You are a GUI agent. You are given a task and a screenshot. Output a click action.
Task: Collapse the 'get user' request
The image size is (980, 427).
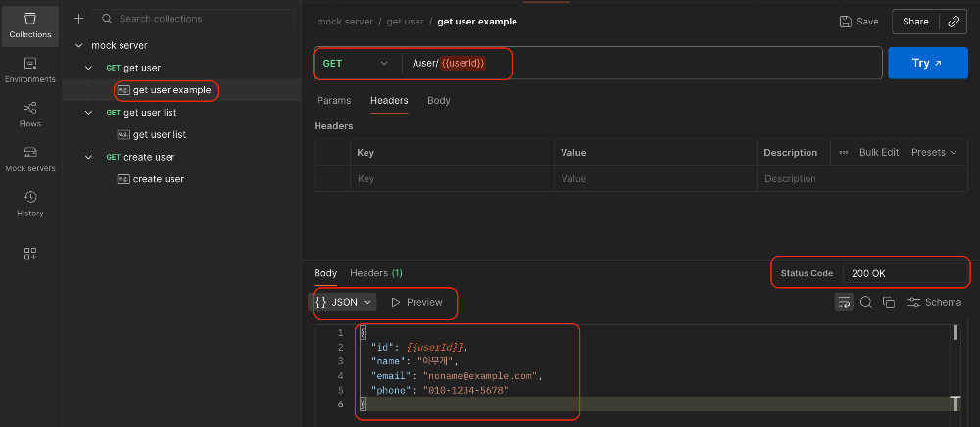pyautogui.click(x=89, y=68)
